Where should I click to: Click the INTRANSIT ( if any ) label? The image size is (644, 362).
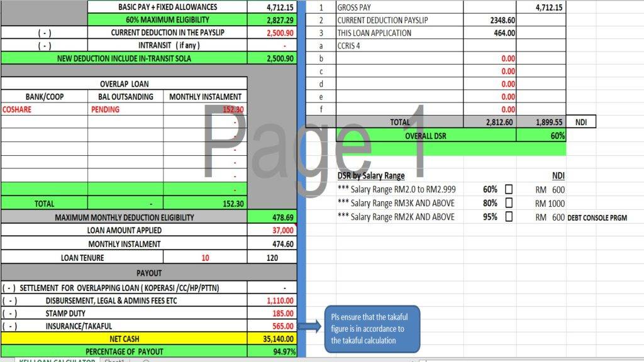167,45
